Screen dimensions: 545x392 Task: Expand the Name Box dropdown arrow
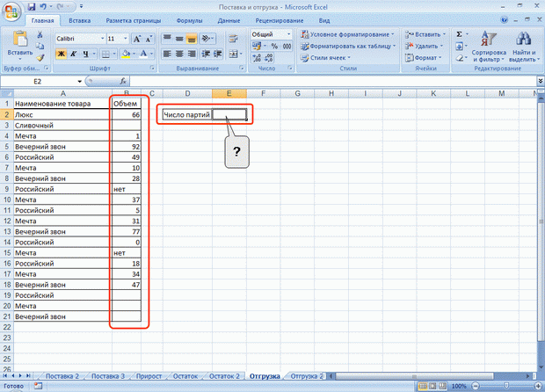pyautogui.click(x=80, y=82)
